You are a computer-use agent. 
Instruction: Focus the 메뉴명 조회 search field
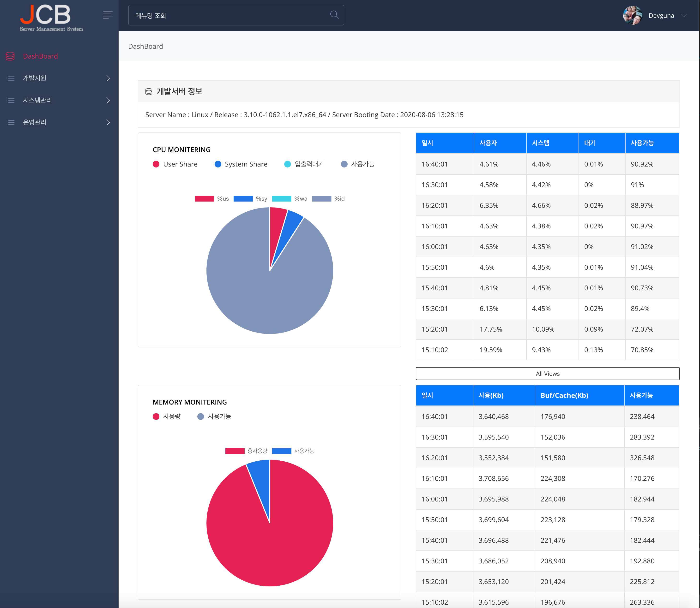227,16
